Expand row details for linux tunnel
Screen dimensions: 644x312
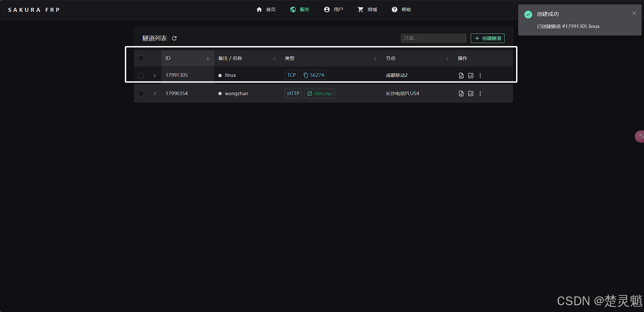(155, 76)
